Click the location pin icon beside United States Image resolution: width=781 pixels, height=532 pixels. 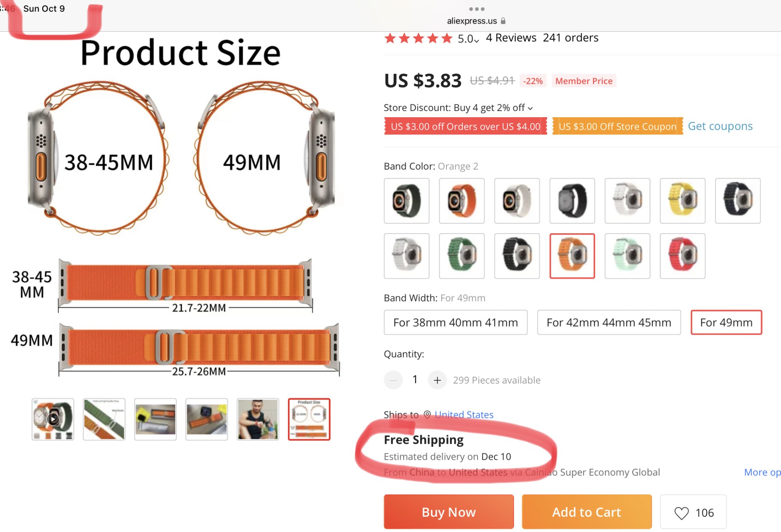[427, 414]
